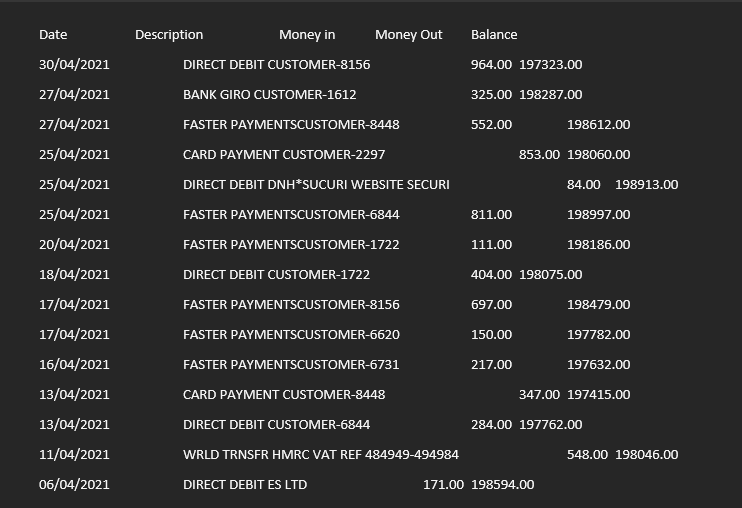Select the FASTER PAYMENTSCUSTOMER-6620 transaction
This screenshot has width=742, height=508.
[291, 335]
